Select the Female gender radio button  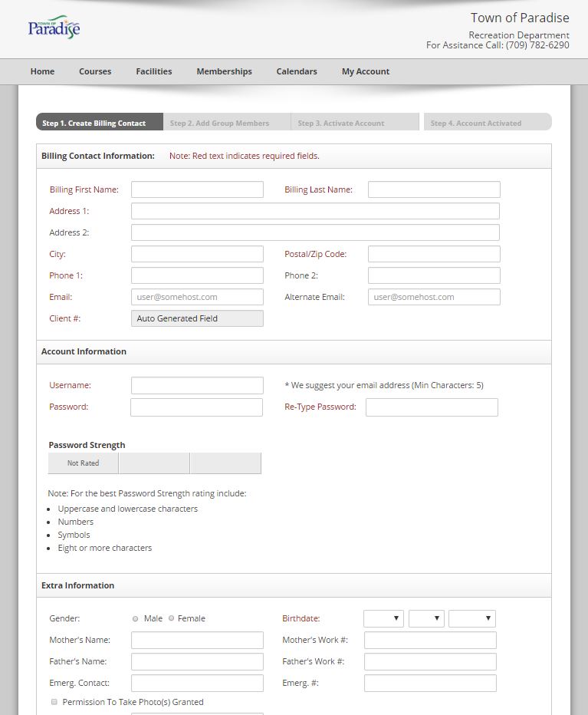[172, 618]
